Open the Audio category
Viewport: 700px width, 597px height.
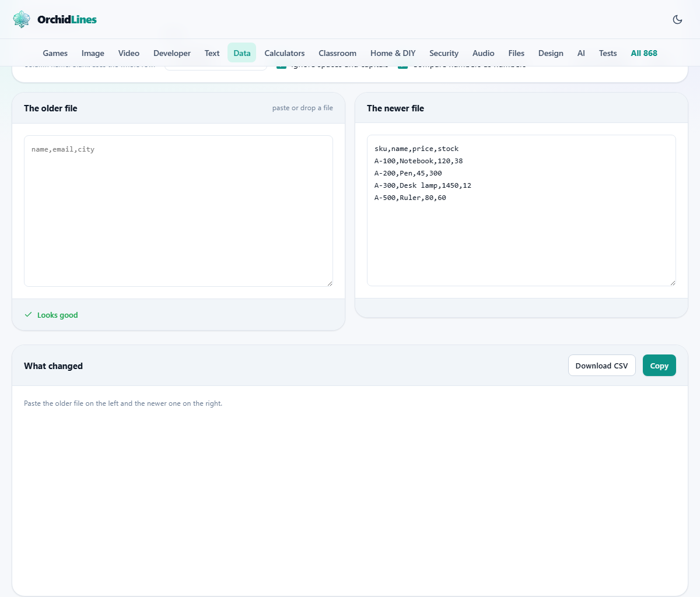484,53
